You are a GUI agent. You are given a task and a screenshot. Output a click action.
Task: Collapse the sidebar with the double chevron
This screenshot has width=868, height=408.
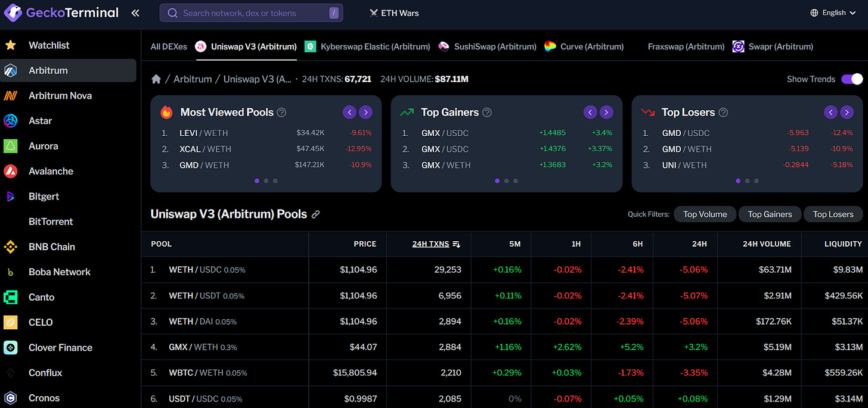click(x=135, y=12)
